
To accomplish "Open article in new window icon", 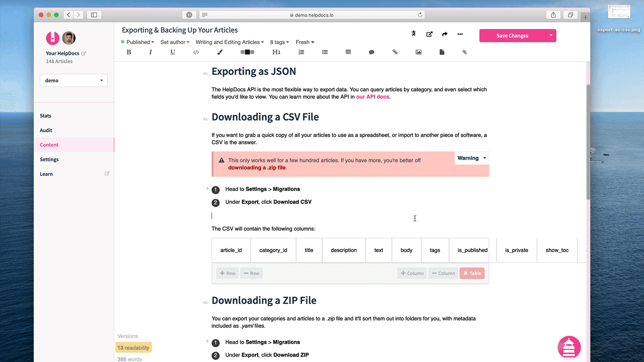I will (429, 34).
